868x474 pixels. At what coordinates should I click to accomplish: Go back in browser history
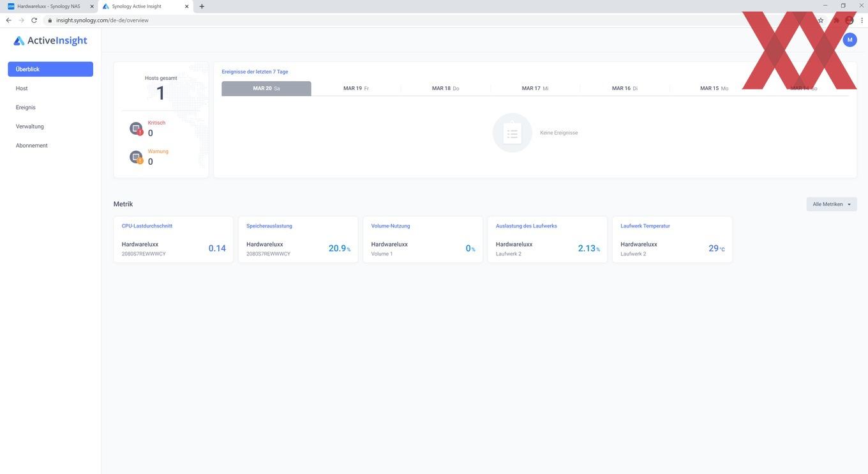tap(8, 20)
